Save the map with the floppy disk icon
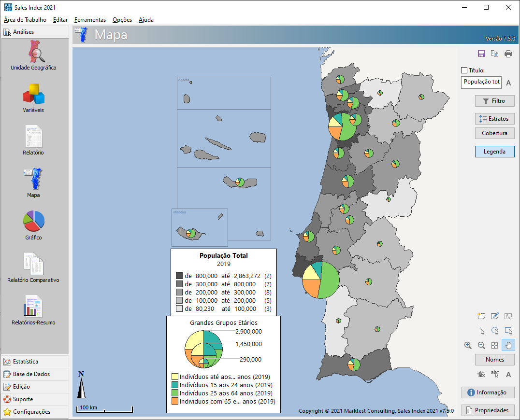520x420 pixels. (481, 54)
